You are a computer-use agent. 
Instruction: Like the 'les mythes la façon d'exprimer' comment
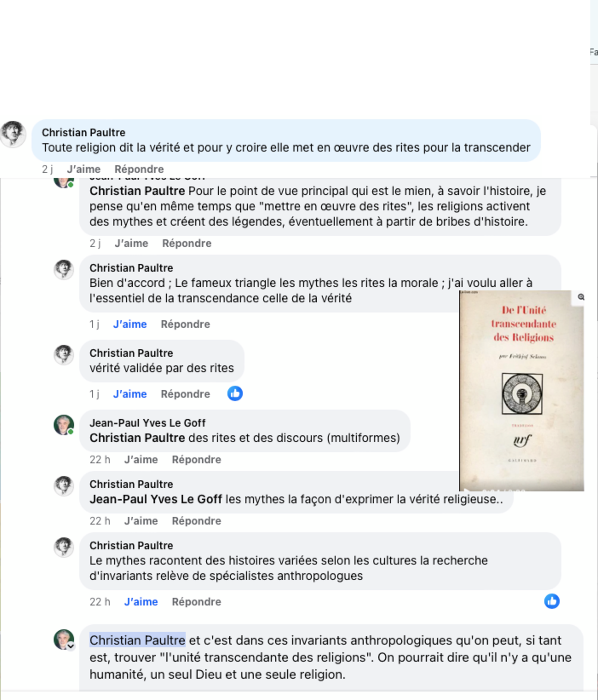pos(141,521)
